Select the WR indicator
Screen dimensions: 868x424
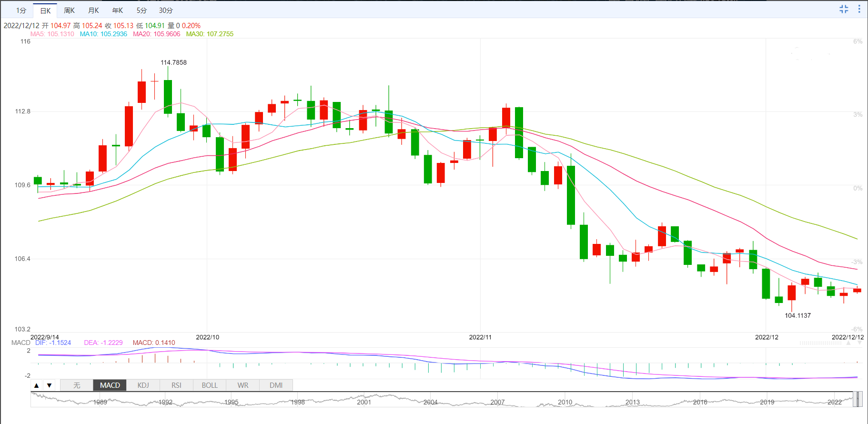coord(243,385)
